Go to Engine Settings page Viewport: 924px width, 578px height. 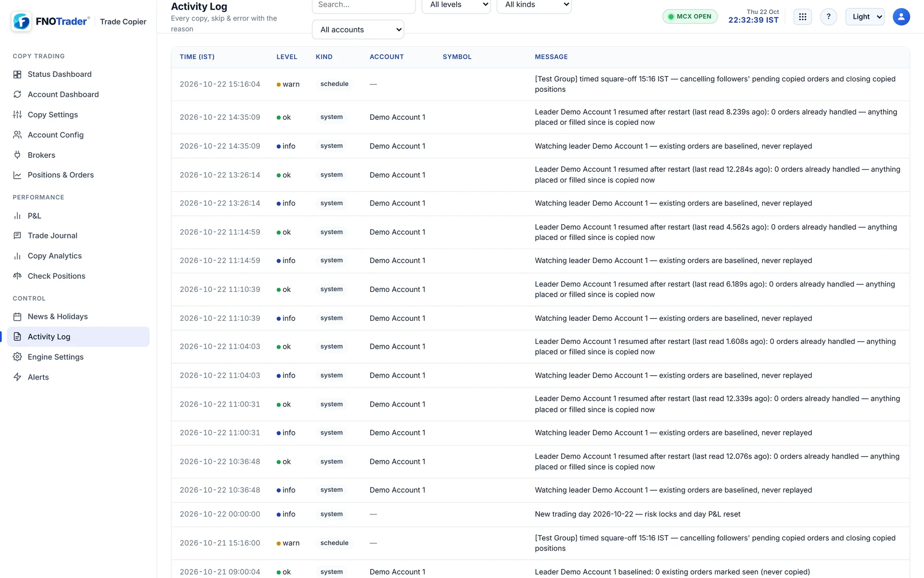pos(78,357)
